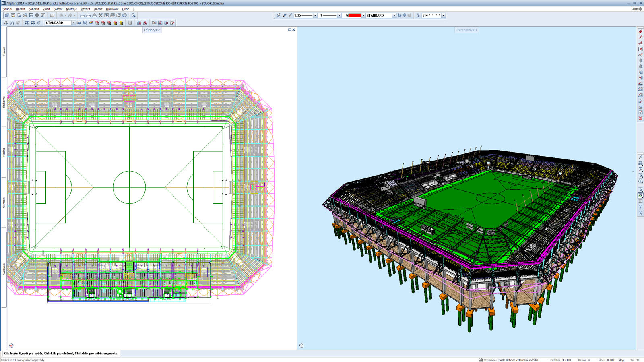This screenshot has width=644, height=362.
Task: Click the Měřítko scale value 1:100
Action: click(567, 360)
